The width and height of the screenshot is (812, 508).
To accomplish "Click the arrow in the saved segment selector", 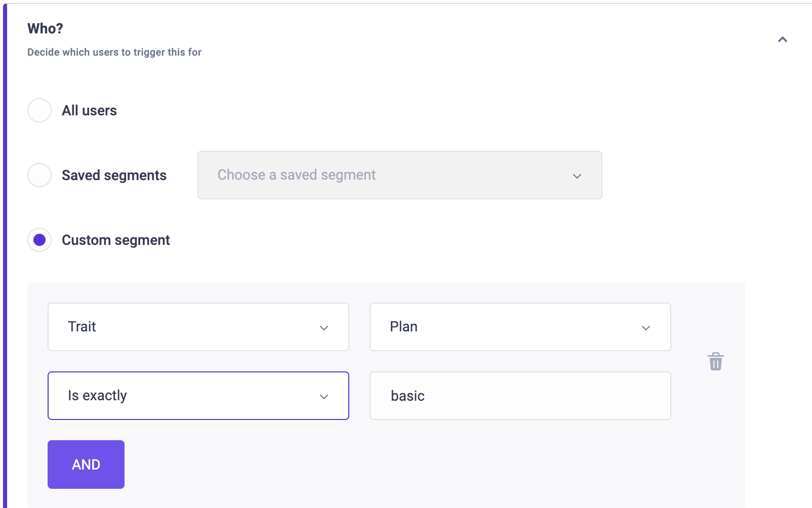I will click(577, 176).
